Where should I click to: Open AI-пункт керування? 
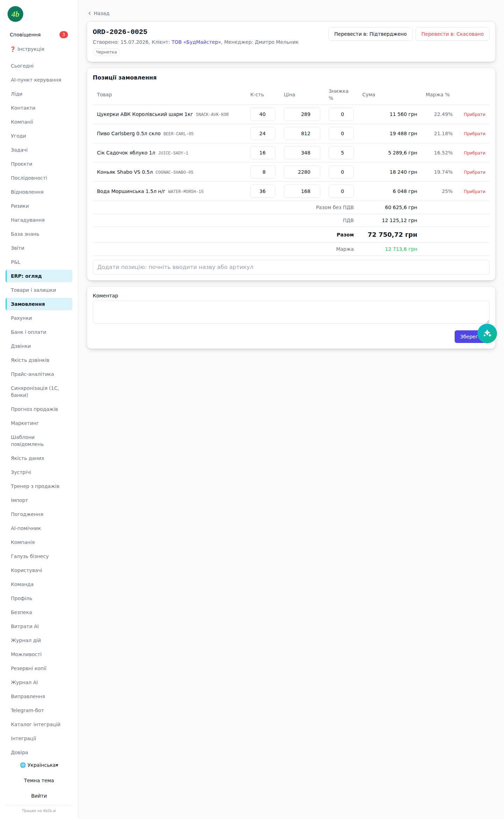coord(39,80)
